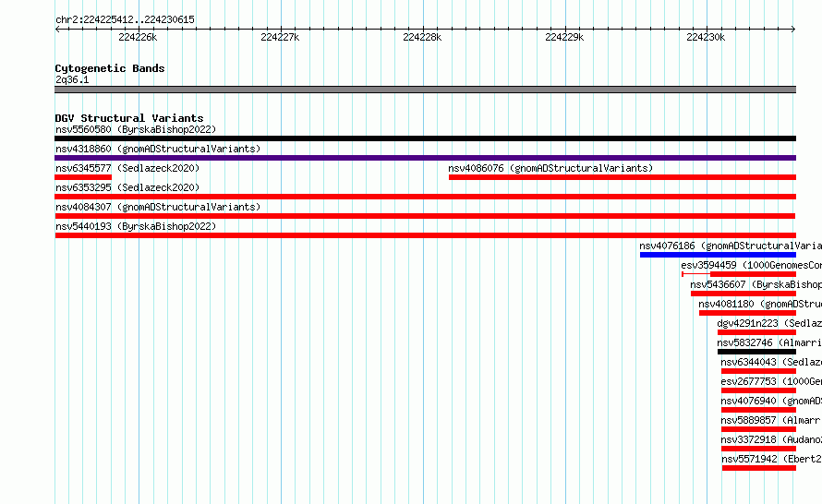The width and height of the screenshot is (822, 504).
Task: Click the dgv4291n223 variant label
Action: click(769, 323)
